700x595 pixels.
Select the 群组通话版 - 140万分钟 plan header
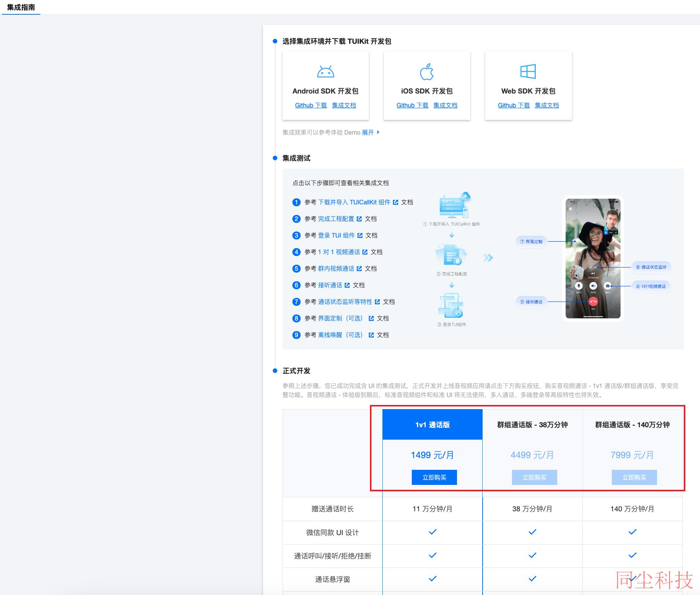pyautogui.click(x=632, y=425)
